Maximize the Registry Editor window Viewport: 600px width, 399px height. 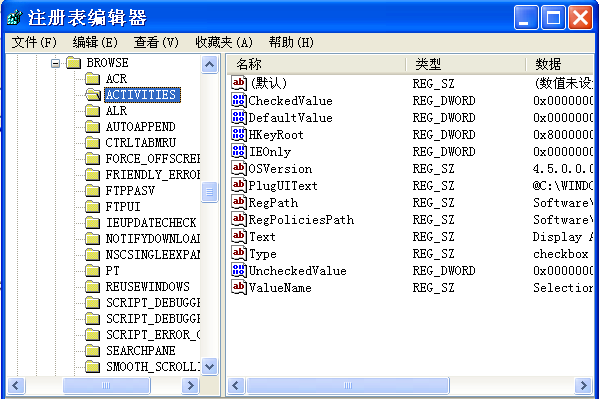553,18
